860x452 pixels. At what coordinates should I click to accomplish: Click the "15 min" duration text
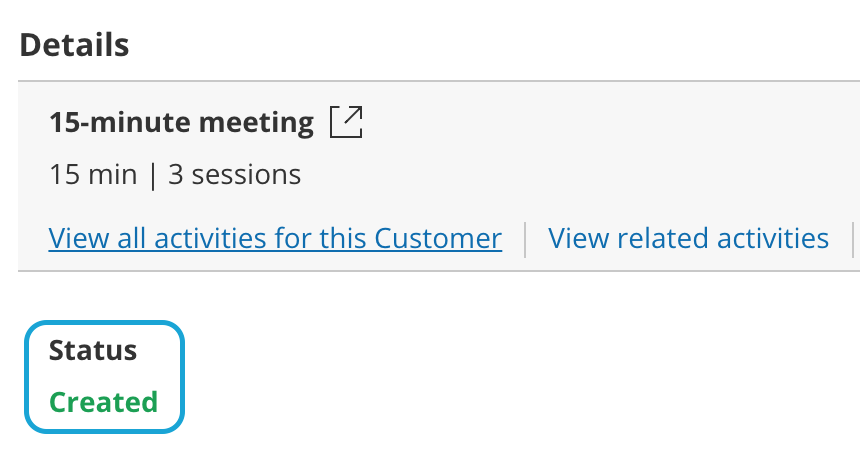pyautogui.click(x=93, y=175)
